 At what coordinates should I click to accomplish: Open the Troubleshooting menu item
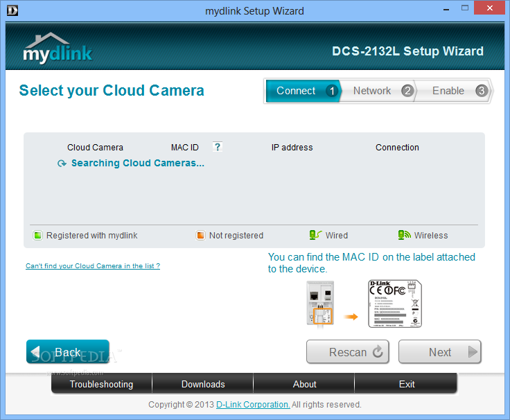[x=101, y=384]
